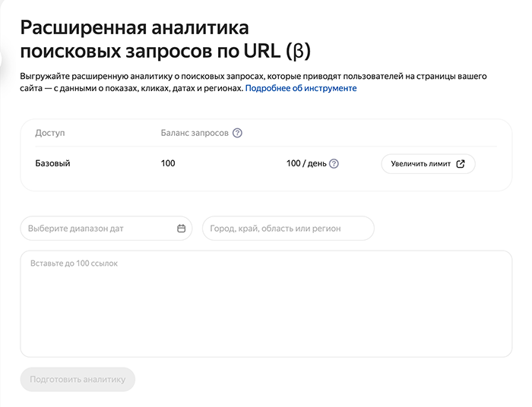Click the Баланс запросов column label
532x407 pixels.
(x=195, y=133)
